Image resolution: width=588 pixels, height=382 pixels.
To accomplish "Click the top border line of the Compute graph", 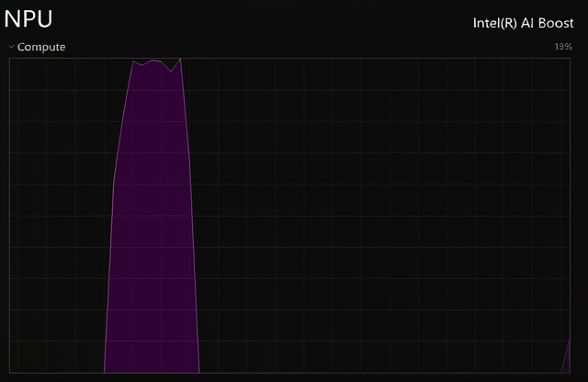I will click(x=290, y=58).
